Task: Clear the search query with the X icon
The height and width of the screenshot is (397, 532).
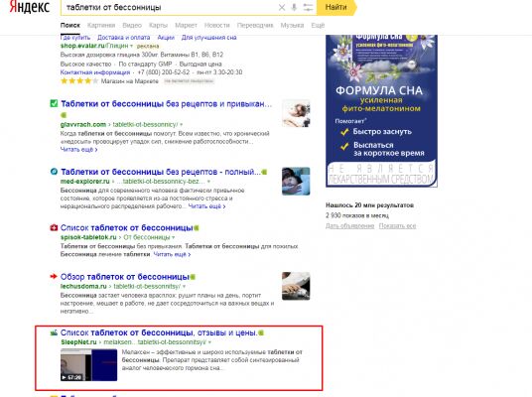Action: pyautogui.click(x=282, y=8)
